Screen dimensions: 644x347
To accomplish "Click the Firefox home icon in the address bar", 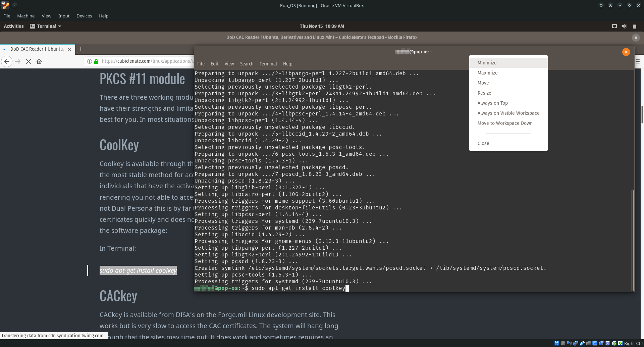I will click(x=39, y=61).
